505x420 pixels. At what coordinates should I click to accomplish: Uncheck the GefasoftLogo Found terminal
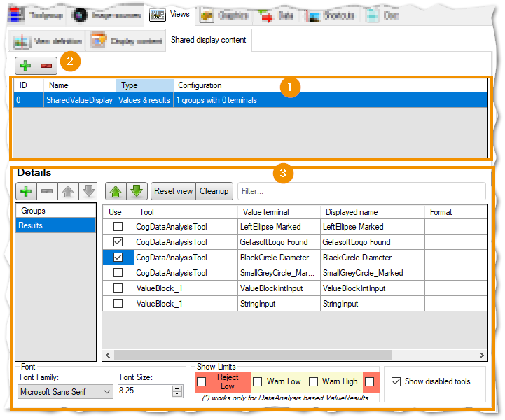[118, 242]
